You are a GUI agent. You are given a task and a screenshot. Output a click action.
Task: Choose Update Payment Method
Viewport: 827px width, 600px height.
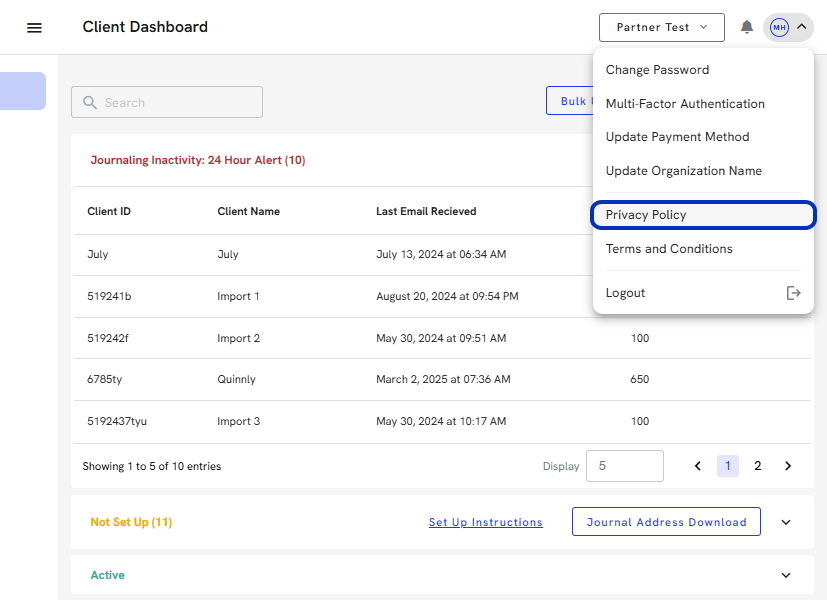[x=677, y=137]
